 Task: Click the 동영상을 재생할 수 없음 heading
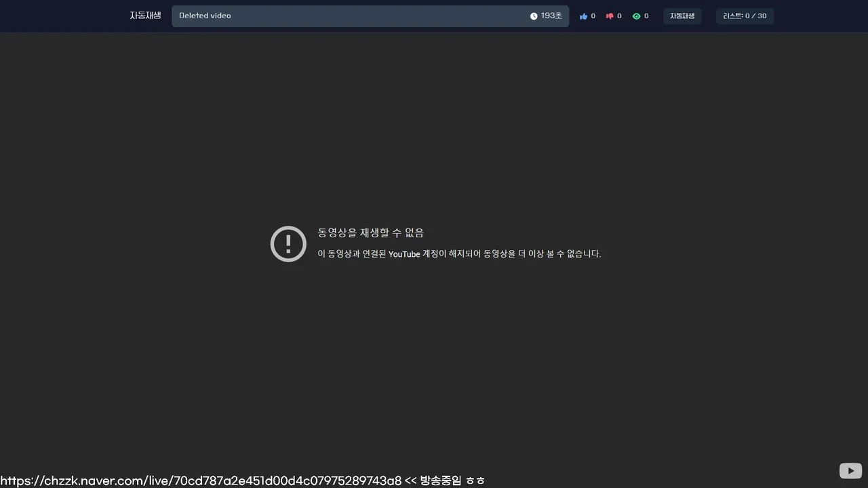(371, 233)
